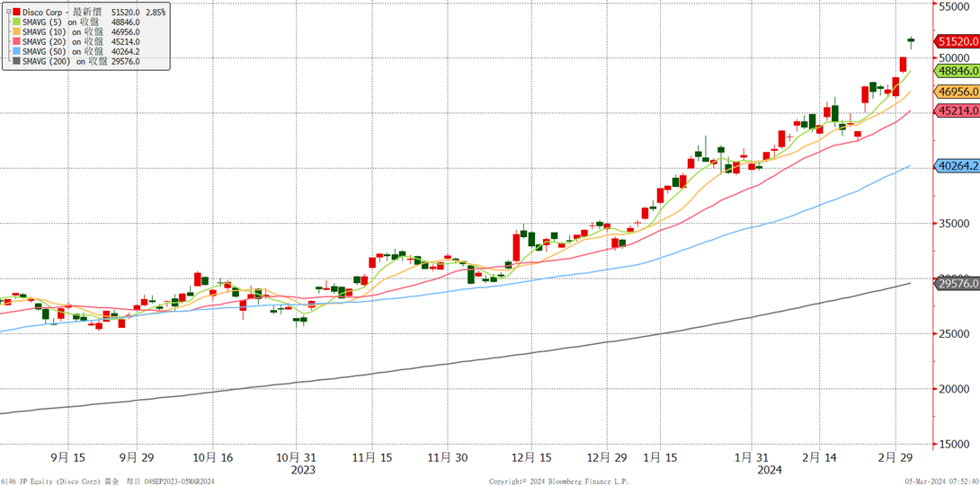Click the orange SMAVG (10) color swatch
Viewport: 980px width, 486px height.
tap(15, 31)
